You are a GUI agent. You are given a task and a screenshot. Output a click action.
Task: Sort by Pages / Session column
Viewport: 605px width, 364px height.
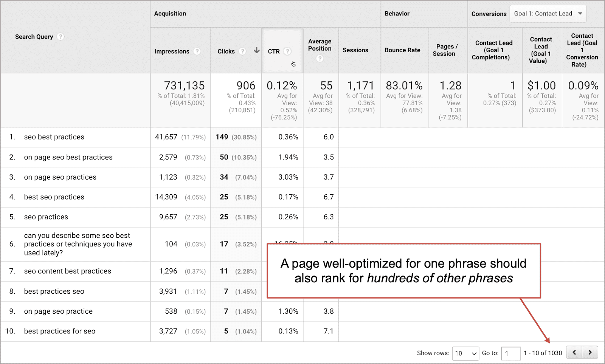[445, 50]
